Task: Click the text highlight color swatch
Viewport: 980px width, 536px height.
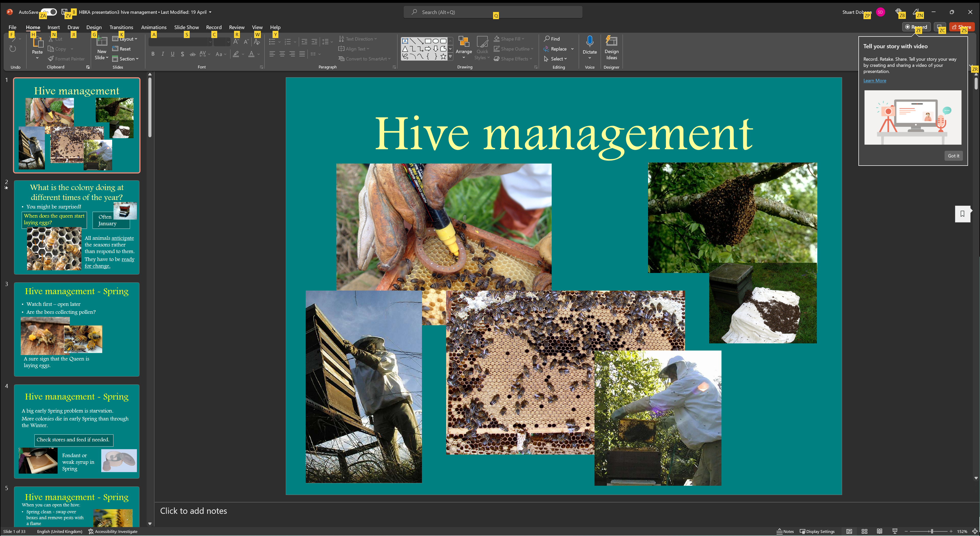Action: [x=236, y=54]
